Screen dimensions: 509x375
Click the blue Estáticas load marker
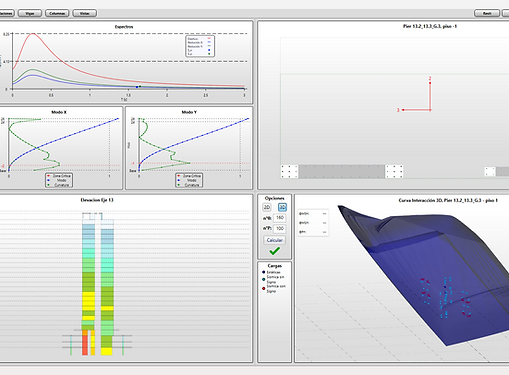263,272
